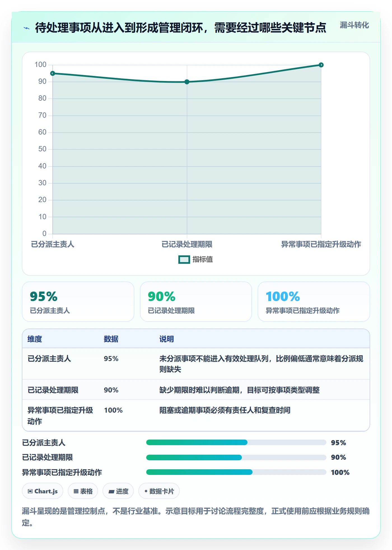The width and height of the screenshot is (392, 550).
Task: Click description 未分派事项不能进入有效处理队列
Action: pyautogui.click(x=214, y=359)
